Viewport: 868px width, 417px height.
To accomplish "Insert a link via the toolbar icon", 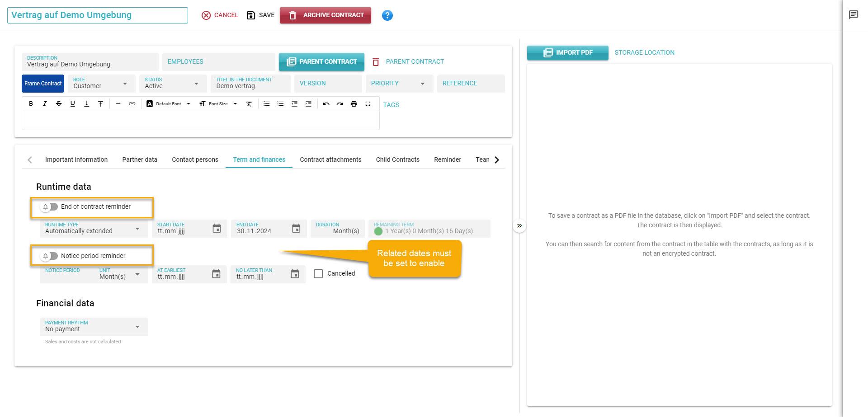I will (x=132, y=104).
